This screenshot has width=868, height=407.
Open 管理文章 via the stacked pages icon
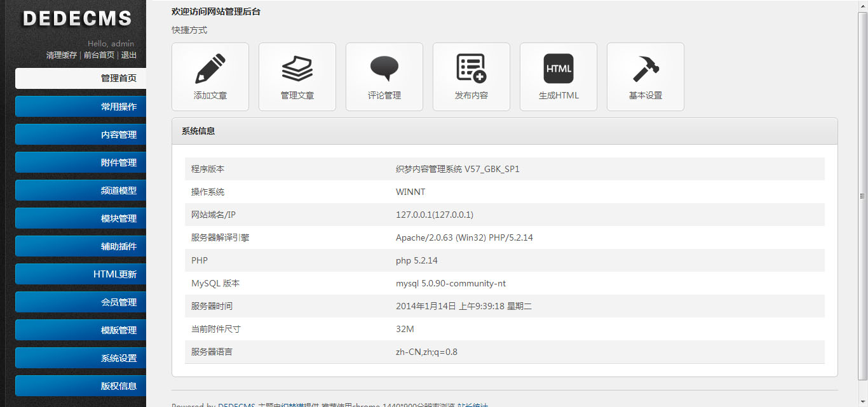click(x=297, y=69)
